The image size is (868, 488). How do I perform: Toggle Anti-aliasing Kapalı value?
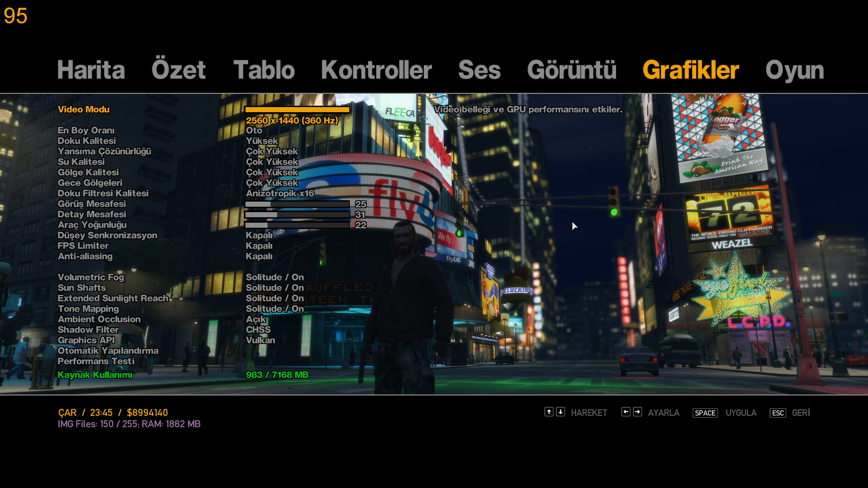click(x=259, y=257)
